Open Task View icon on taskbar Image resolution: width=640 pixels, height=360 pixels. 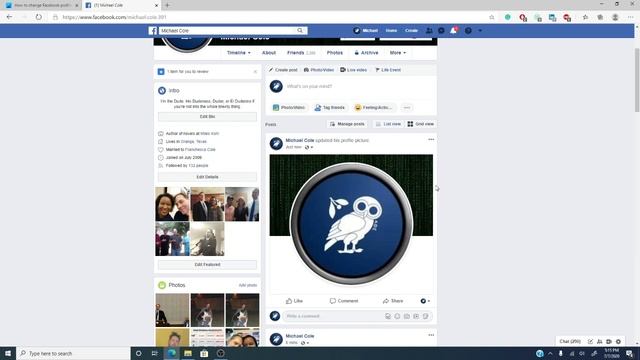tap(155, 353)
